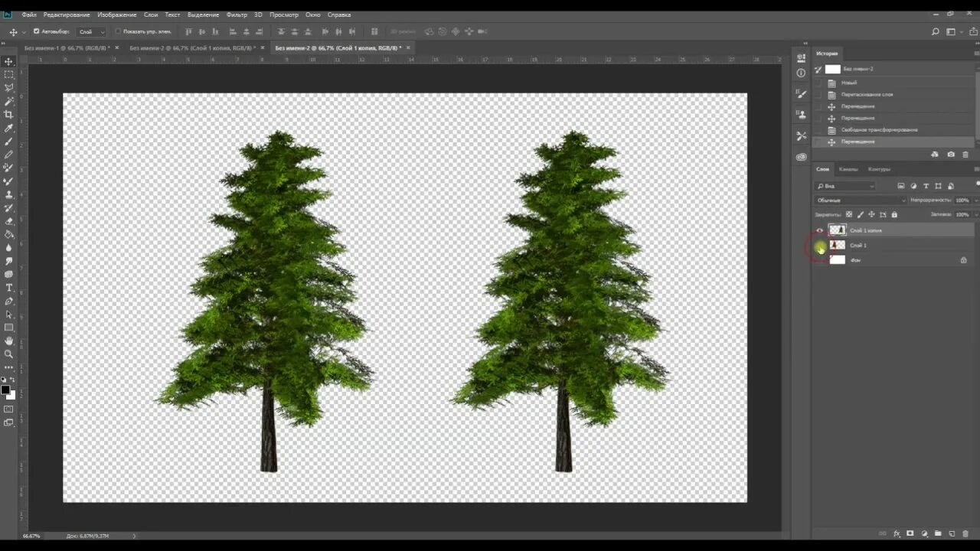This screenshot has height=551, width=980.
Task: Select the Zoom magnifier tool
Action: click(9, 354)
